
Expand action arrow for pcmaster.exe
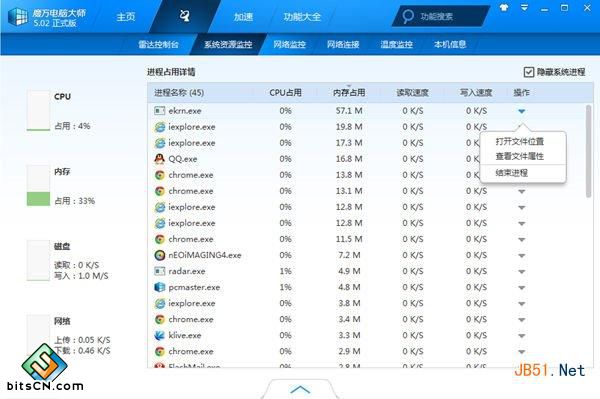tap(522, 288)
